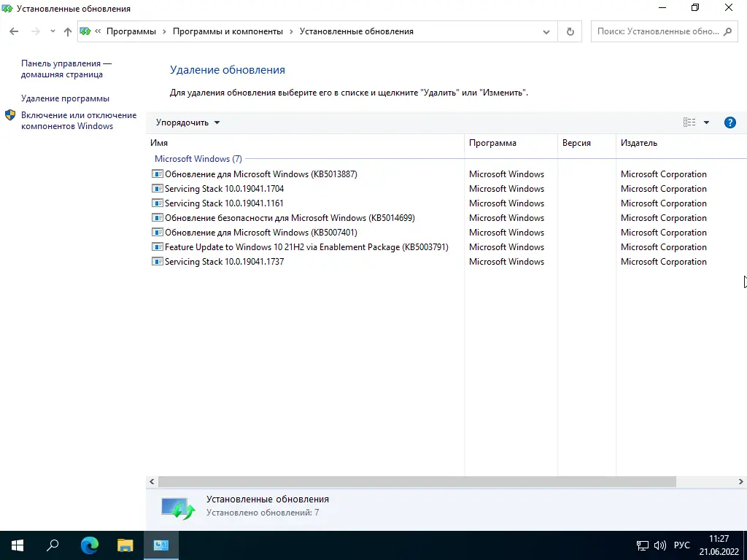Click the horizontal scrollbar thumb
Viewport: 747px width, 560px height.
(x=417, y=482)
